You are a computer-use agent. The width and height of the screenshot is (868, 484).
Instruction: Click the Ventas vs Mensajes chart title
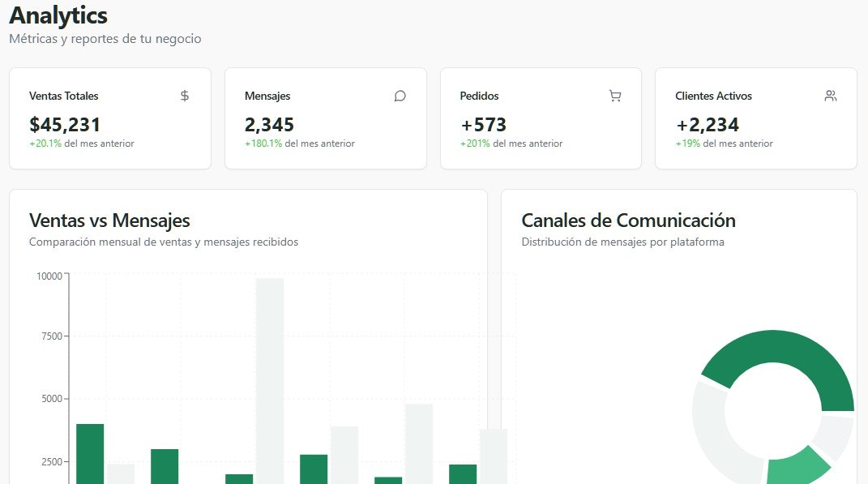tap(109, 221)
